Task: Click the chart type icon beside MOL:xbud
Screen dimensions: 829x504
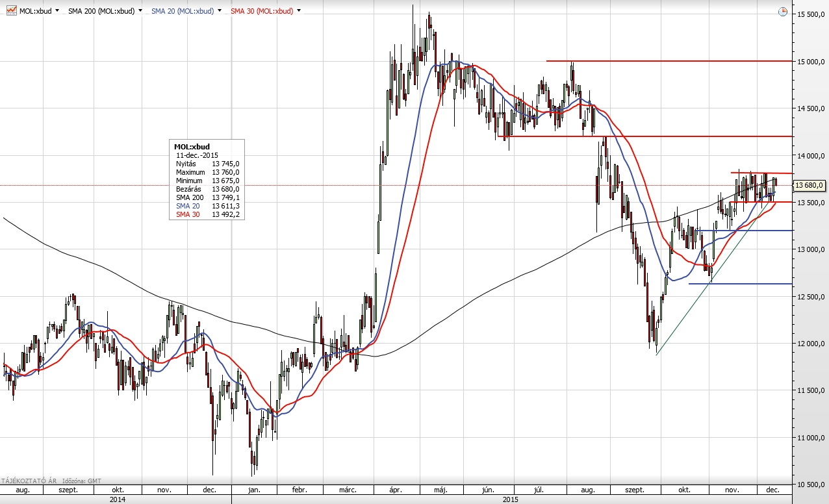Action: (x=11, y=11)
